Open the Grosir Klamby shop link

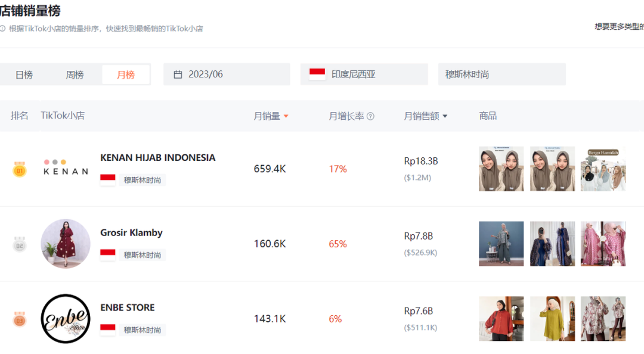pos(131,232)
